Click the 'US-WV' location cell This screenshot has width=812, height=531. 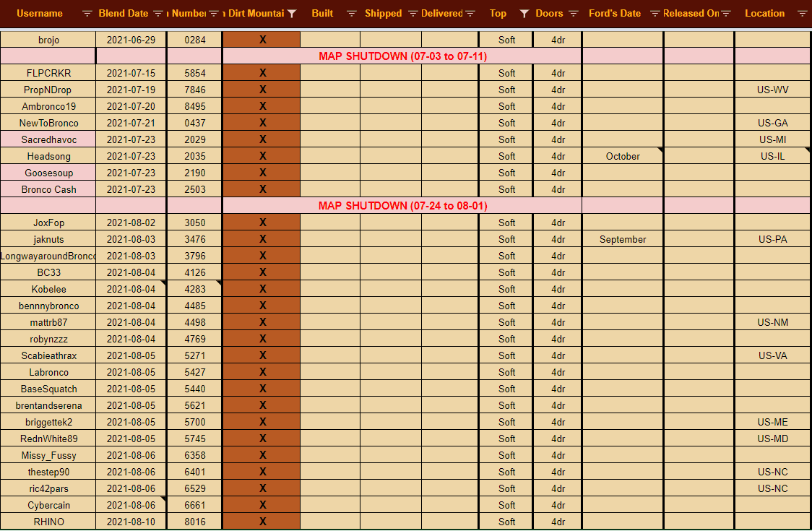[x=773, y=90]
